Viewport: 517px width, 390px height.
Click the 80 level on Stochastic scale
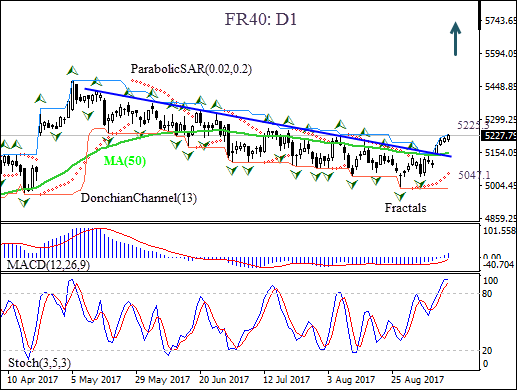tap(488, 294)
